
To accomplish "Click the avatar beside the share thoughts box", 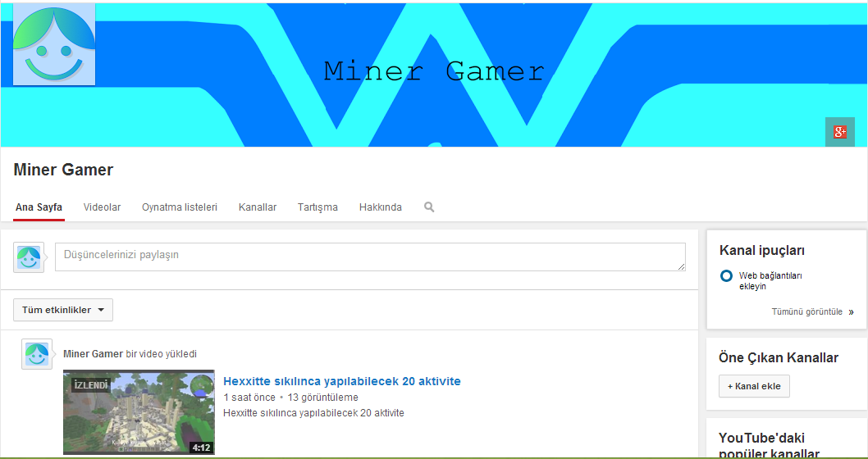I will [29, 257].
